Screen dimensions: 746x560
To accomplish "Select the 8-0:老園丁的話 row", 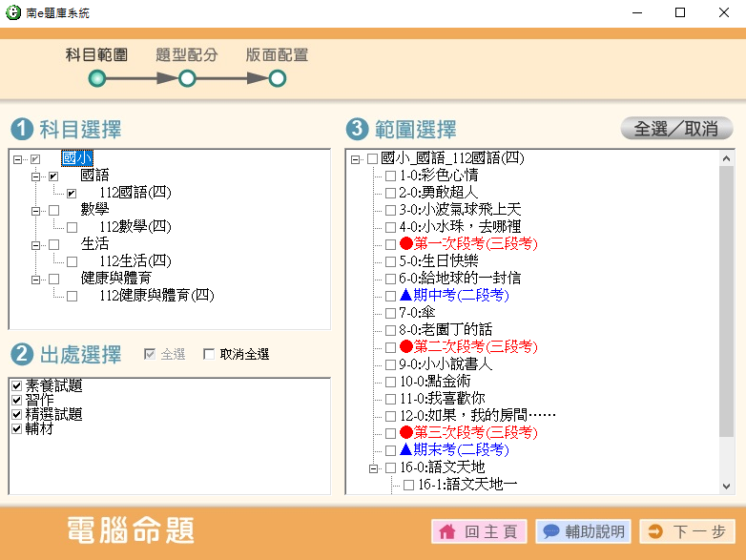I will coord(446,330).
